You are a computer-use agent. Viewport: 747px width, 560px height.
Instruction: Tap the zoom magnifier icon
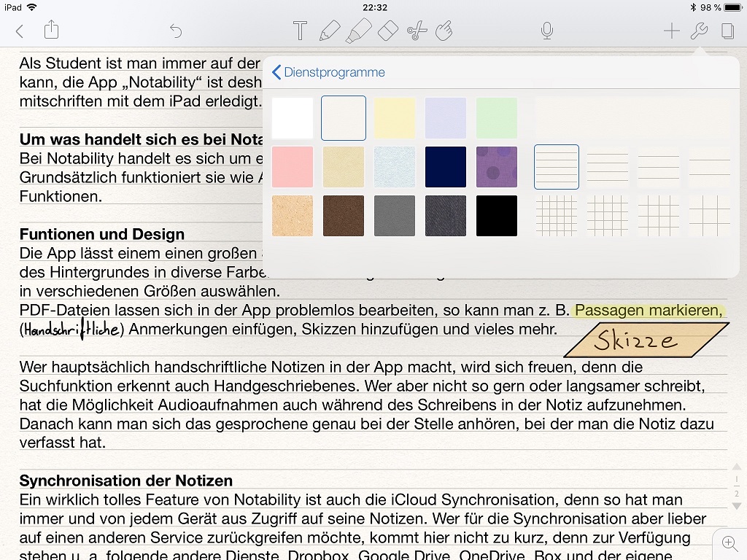[x=729, y=542]
